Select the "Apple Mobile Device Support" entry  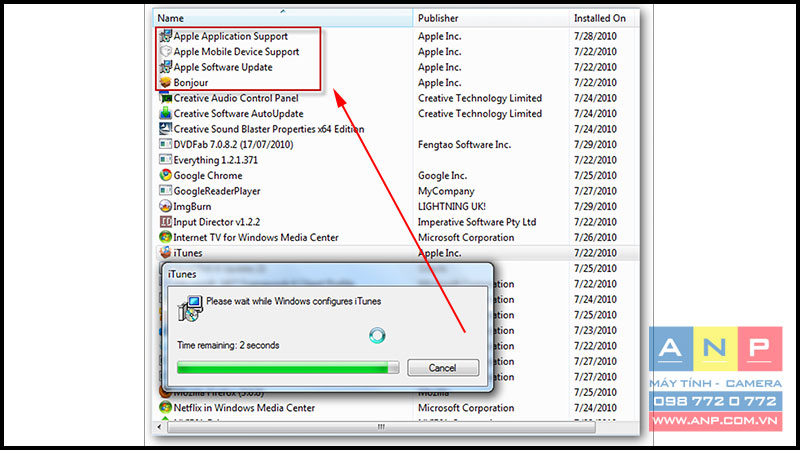coord(236,52)
